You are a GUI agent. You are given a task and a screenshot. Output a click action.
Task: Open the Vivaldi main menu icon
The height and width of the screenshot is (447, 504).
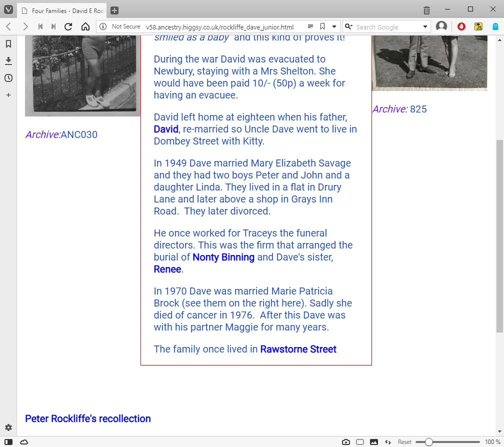[8, 10]
